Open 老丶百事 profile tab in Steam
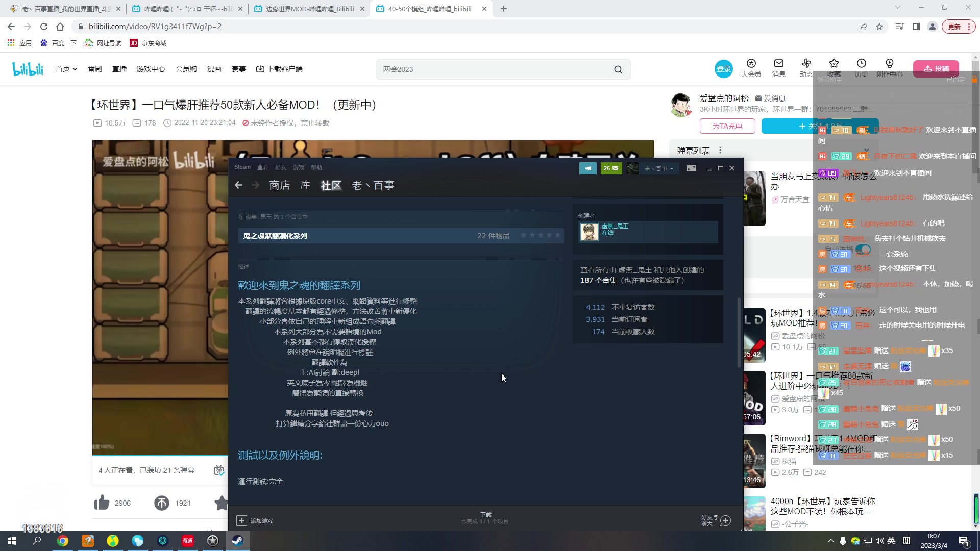 coord(373,185)
